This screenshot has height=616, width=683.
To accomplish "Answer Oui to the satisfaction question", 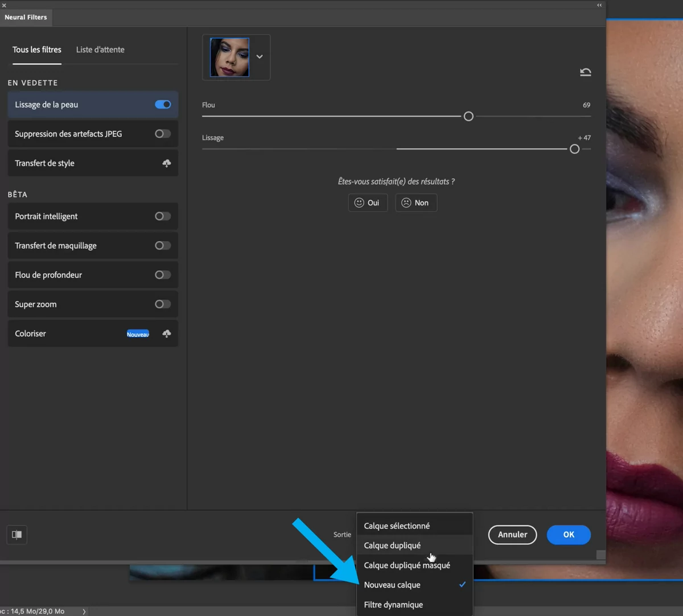I will [x=368, y=203].
